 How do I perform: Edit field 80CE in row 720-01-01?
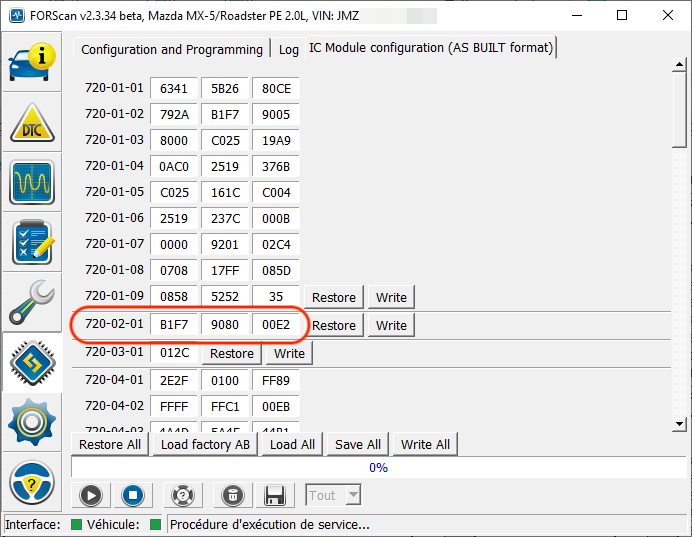(276, 88)
